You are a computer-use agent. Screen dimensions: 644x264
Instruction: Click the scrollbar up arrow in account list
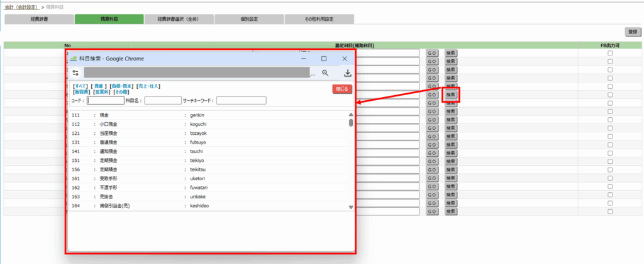[350, 115]
